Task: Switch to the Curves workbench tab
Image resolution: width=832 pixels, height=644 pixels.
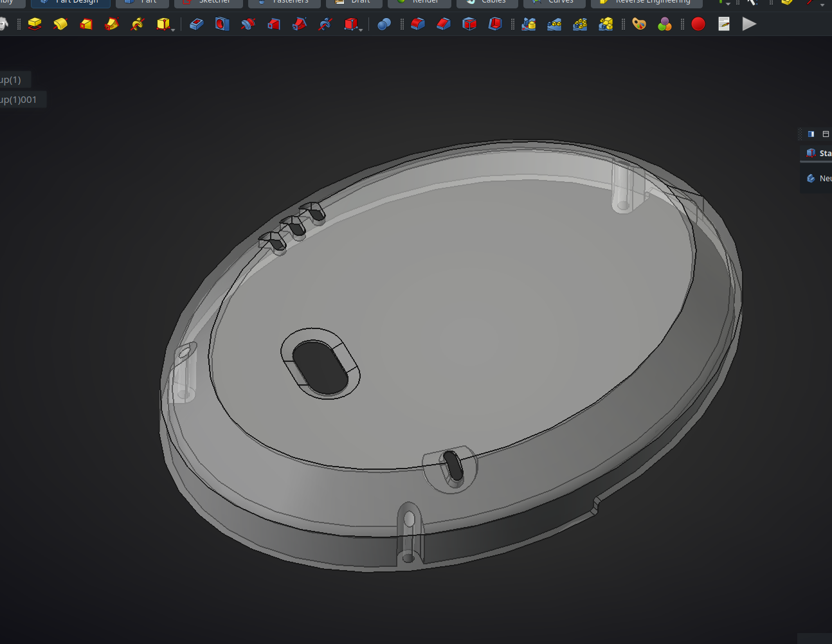Action: [554, 3]
